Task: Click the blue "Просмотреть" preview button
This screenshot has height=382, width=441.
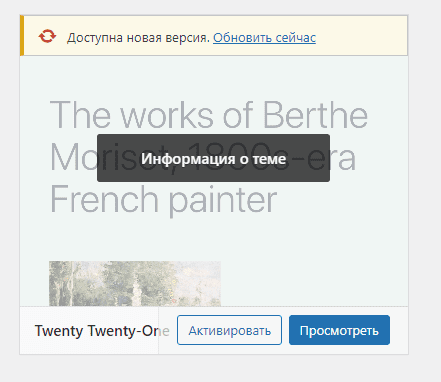Action: [x=339, y=330]
